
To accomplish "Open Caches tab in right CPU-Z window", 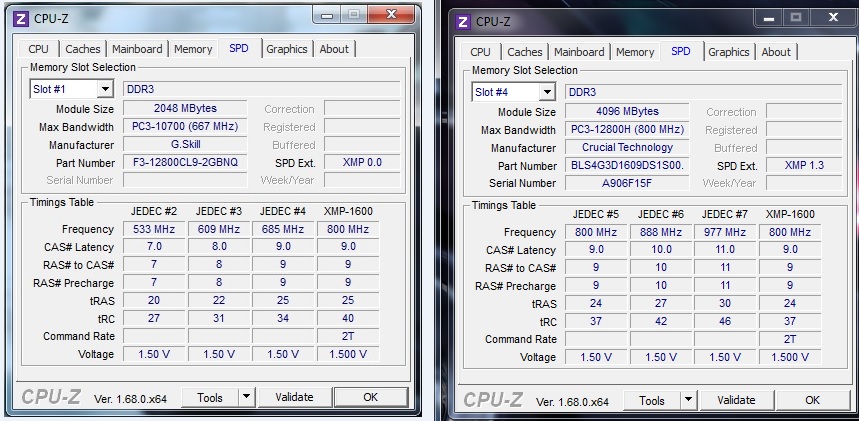I will (525, 52).
